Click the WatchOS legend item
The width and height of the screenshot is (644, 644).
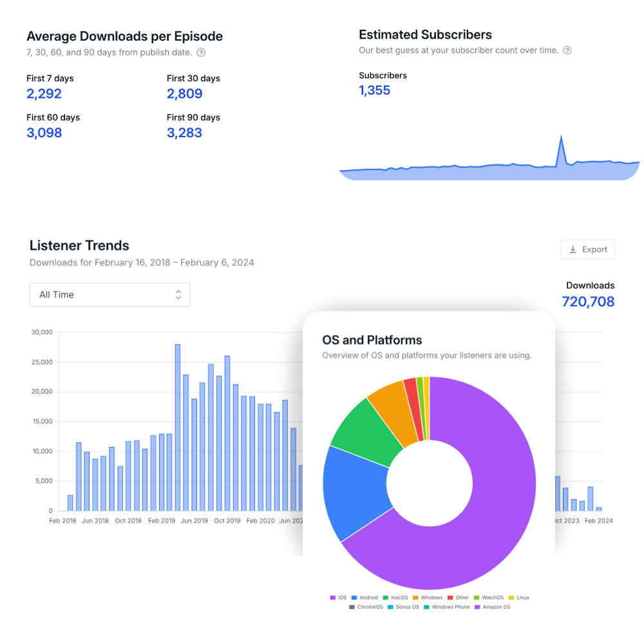[488, 598]
